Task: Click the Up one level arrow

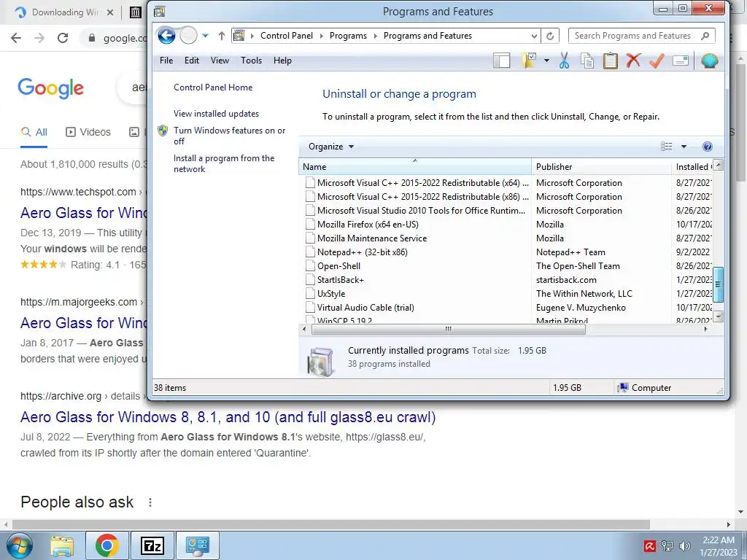Action: point(222,36)
